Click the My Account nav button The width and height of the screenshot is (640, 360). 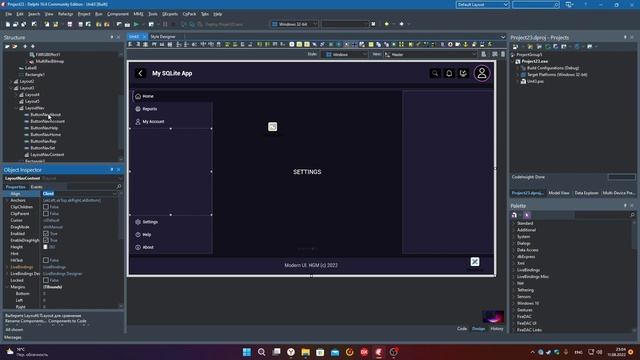tap(171, 122)
